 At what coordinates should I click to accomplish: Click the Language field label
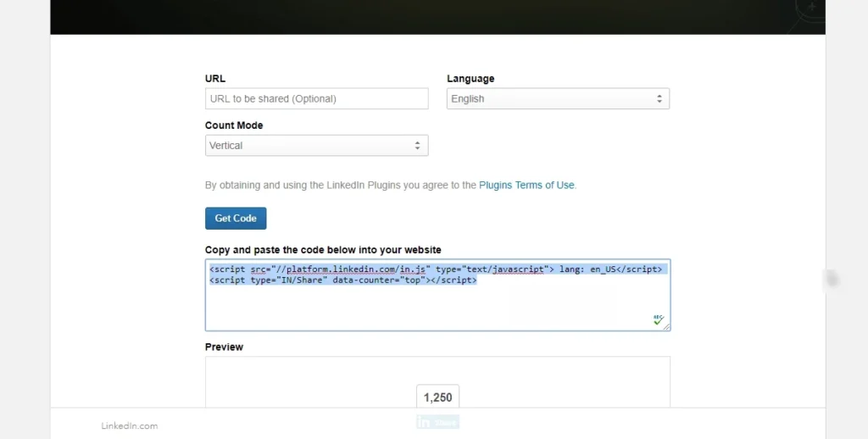click(470, 79)
